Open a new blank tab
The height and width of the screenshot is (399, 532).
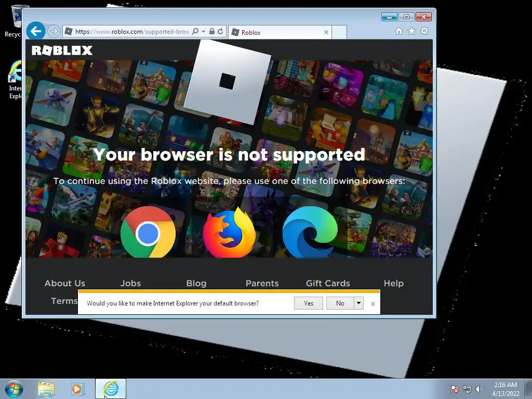click(x=339, y=33)
